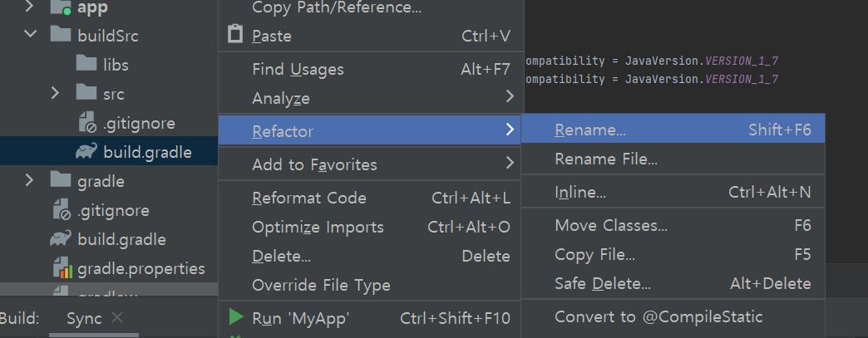Select the app folder name
This screenshot has height=338, width=868.
tap(93, 7)
